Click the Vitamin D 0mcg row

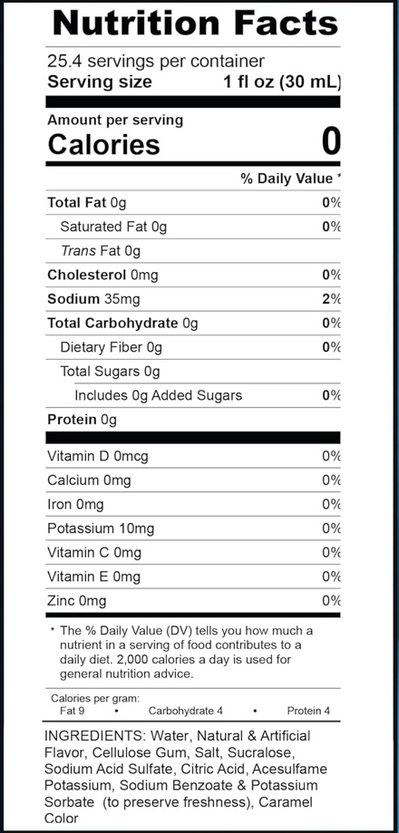[x=193, y=456]
